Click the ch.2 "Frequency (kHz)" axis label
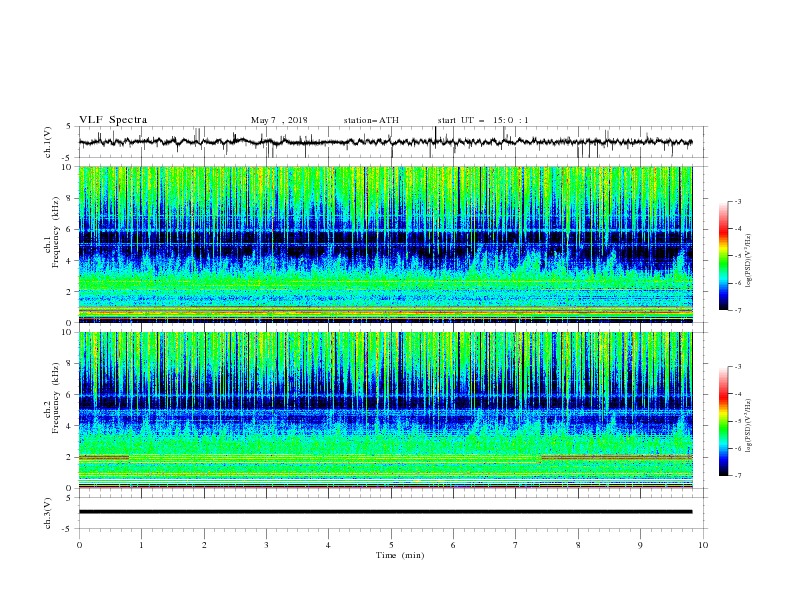This screenshot has width=792, height=612. [56, 397]
